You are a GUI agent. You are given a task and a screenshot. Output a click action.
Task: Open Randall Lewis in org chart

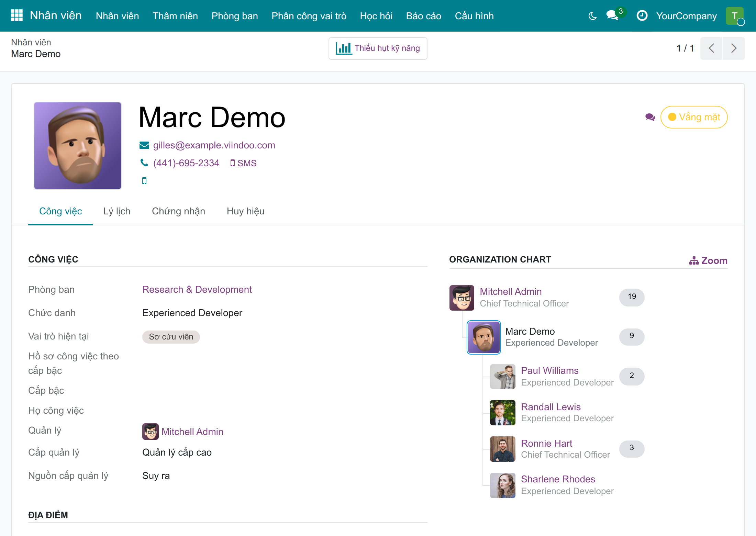click(551, 407)
